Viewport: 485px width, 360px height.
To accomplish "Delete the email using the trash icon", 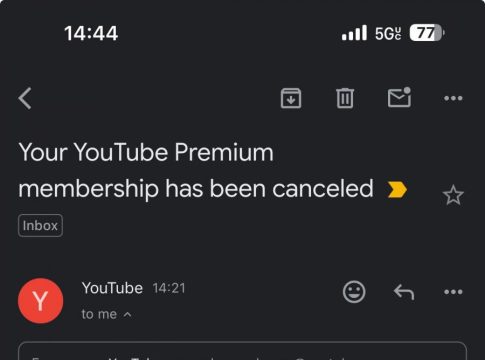I will tap(345, 98).
